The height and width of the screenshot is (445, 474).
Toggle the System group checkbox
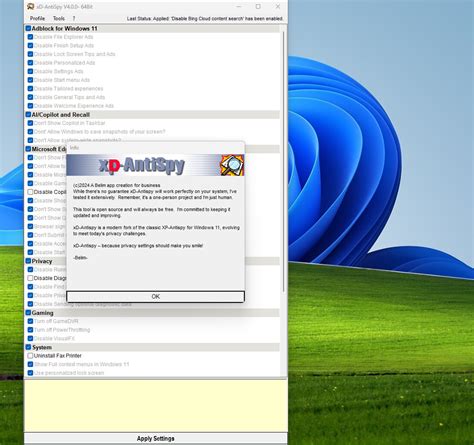click(x=28, y=347)
